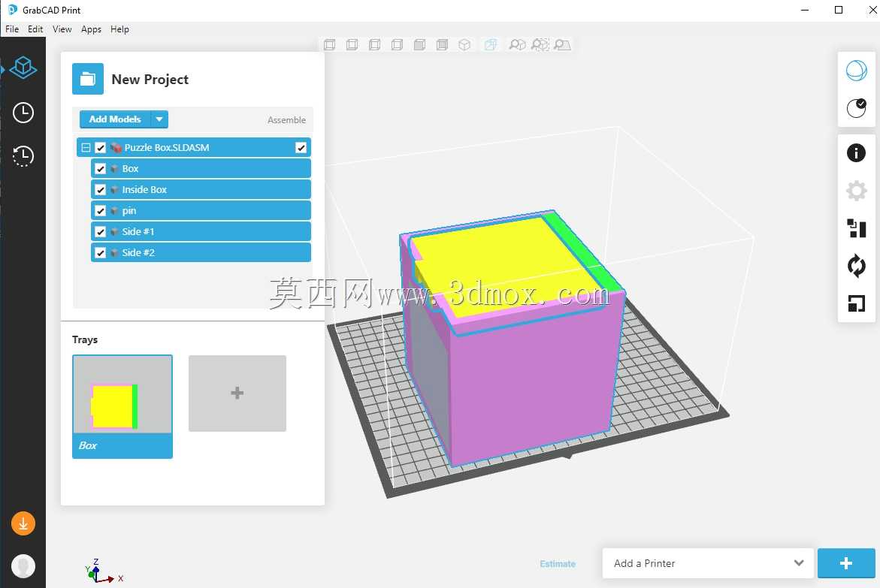Uncheck the pin checkbox

(x=101, y=210)
